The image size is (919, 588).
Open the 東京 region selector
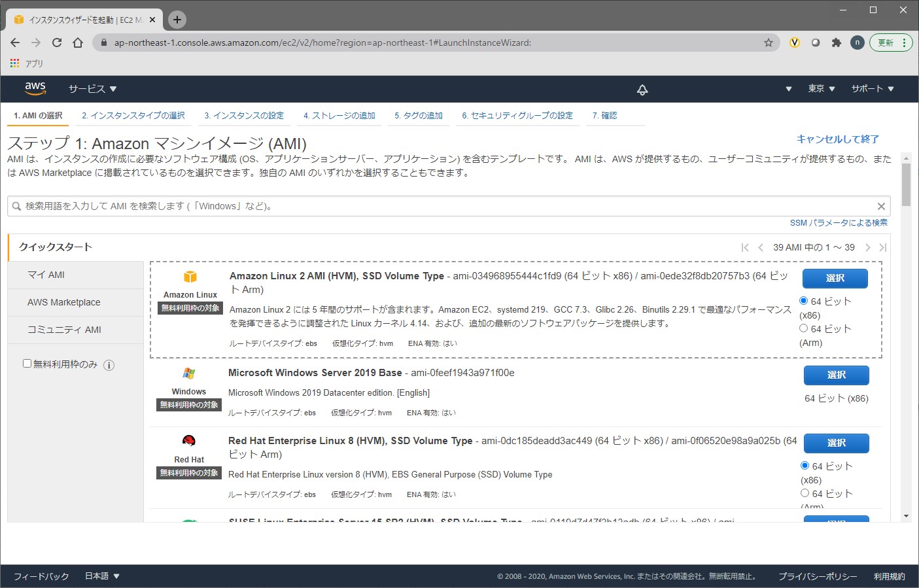(822, 88)
